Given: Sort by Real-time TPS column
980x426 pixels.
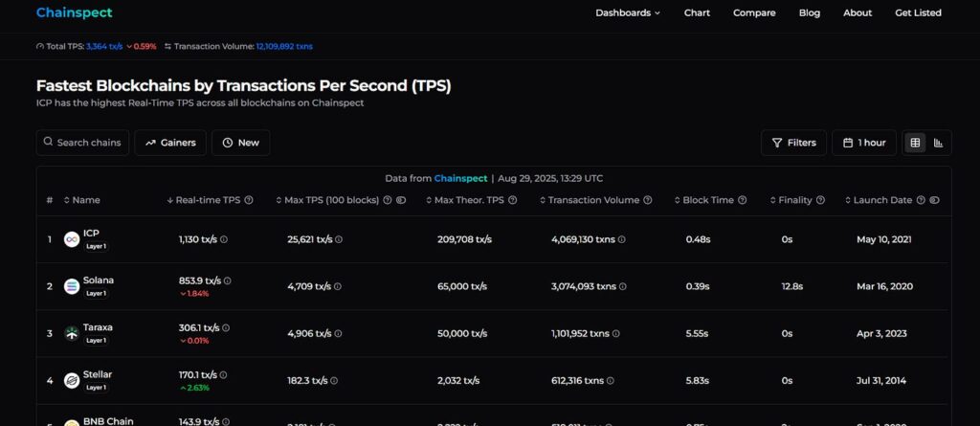Looking at the screenshot, I should tap(204, 200).
